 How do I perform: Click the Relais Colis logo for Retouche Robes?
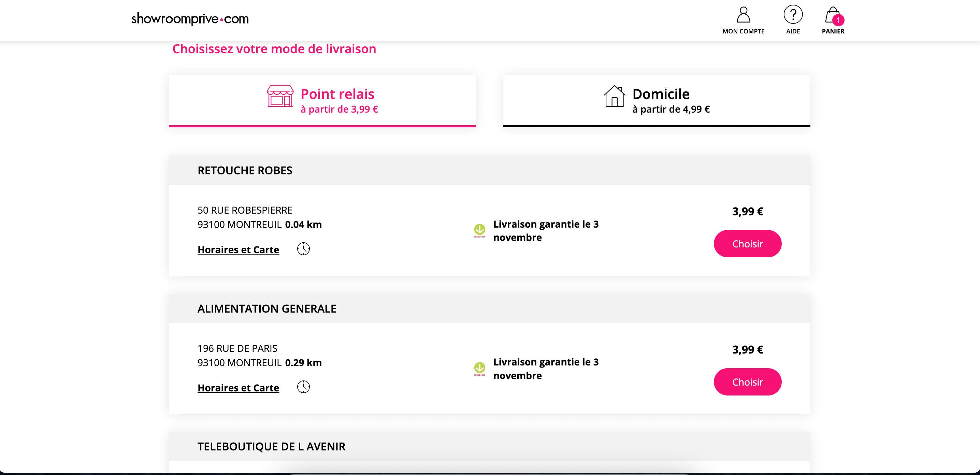(480, 230)
